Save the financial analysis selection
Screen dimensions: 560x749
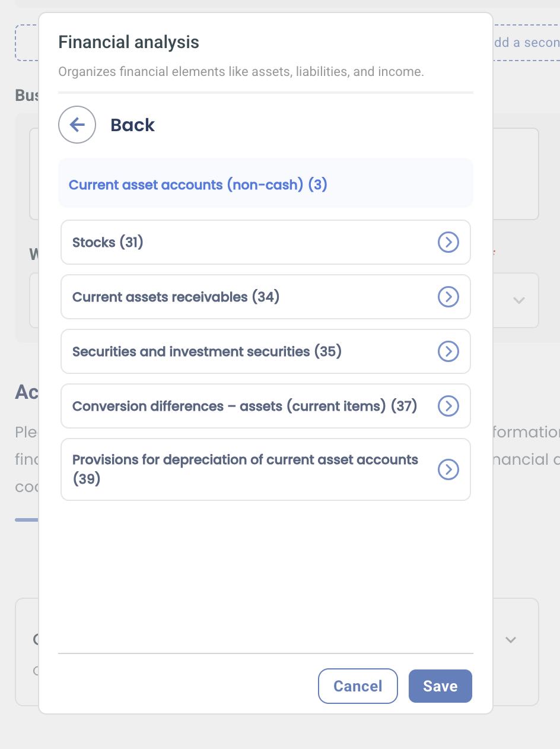point(440,685)
